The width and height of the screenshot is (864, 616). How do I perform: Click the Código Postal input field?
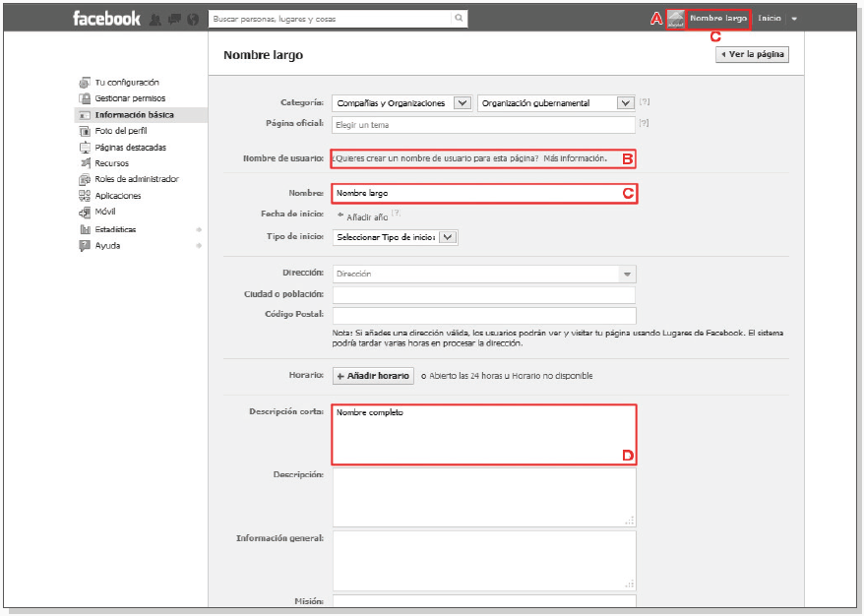click(484, 316)
